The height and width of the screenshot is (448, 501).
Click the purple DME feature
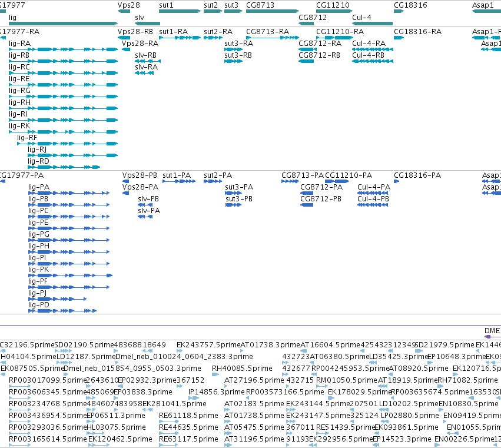(x=492, y=337)
